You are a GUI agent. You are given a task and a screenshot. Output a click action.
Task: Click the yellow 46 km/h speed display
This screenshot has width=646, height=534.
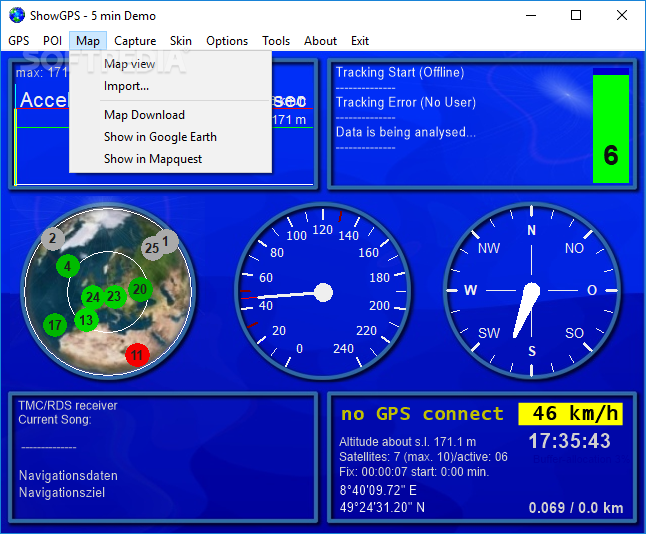tap(570, 414)
